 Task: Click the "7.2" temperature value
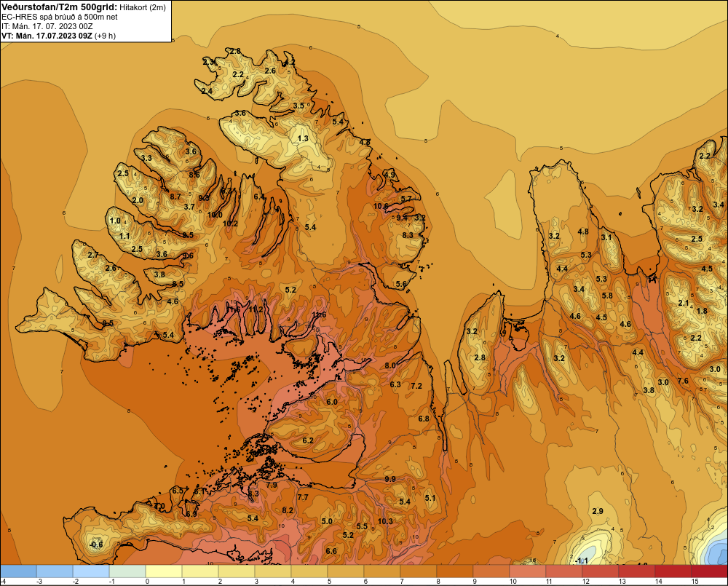[416, 386]
